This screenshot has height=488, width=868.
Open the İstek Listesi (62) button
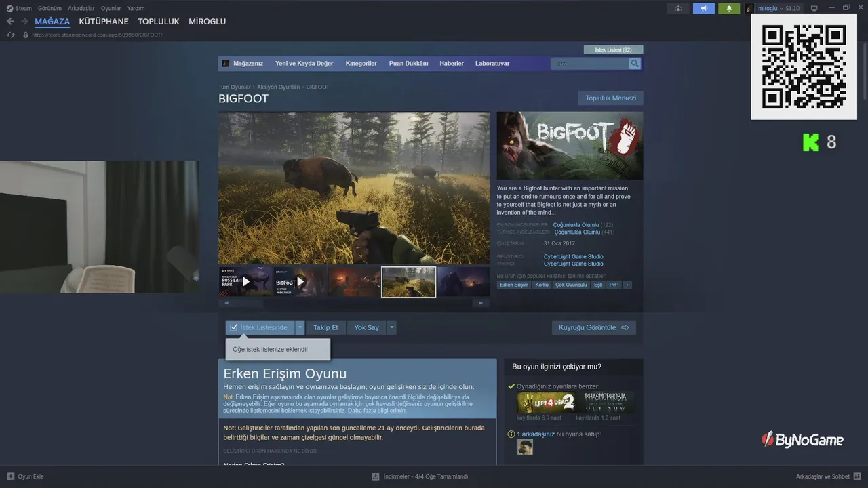point(613,49)
